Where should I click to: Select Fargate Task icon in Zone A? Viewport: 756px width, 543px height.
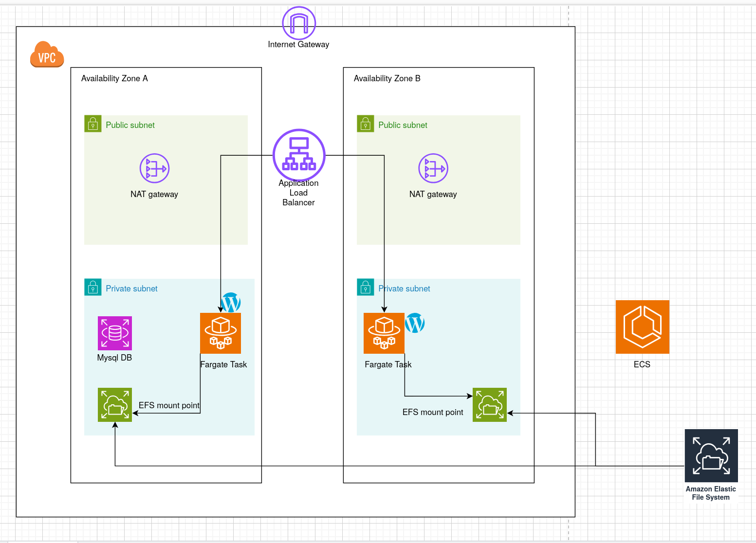point(221,333)
